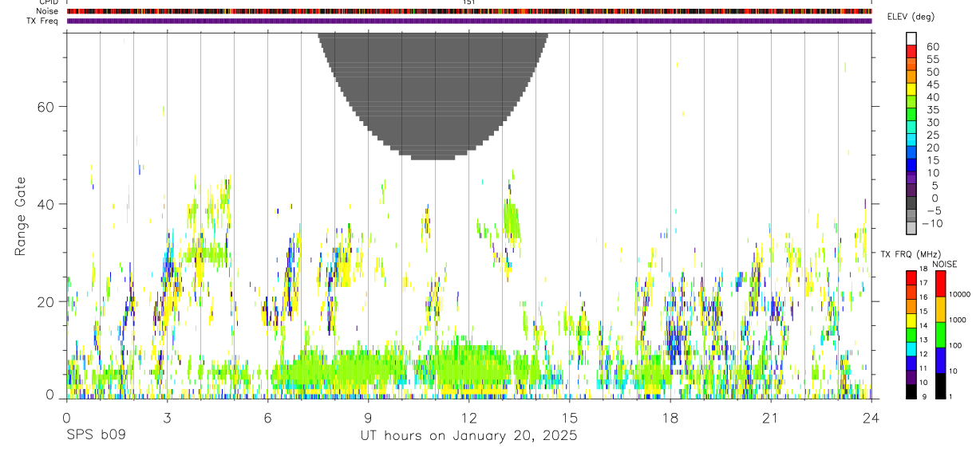Click the '20' tick on the Range Gate axis

tap(47, 302)
